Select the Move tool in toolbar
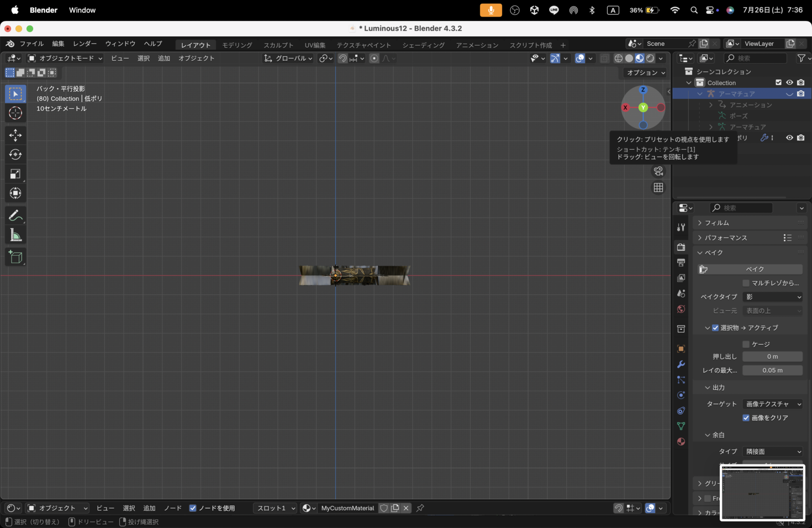 [15, 135]
